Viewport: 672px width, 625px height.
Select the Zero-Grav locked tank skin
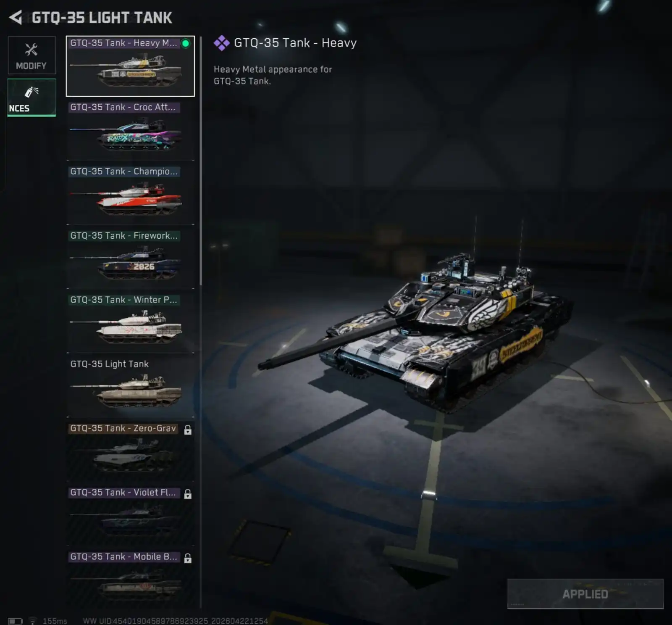130,450
